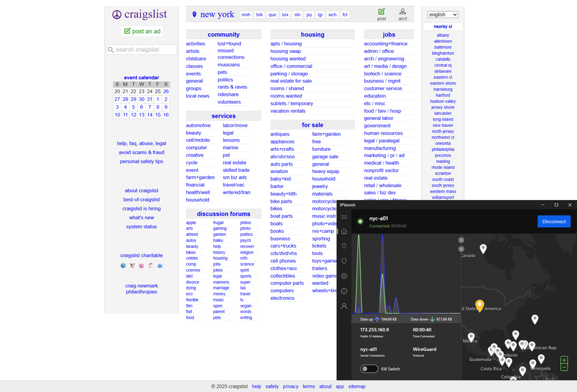Zoom out the IPVanish map with minus
This screenshot has height=392, width=577.
pyautogui.click(x=564, y=367)
